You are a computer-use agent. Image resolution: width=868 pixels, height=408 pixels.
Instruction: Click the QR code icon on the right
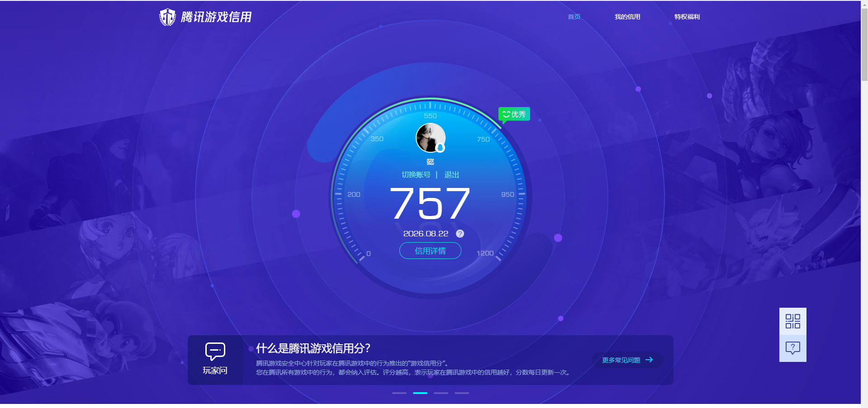pos(793,321)
